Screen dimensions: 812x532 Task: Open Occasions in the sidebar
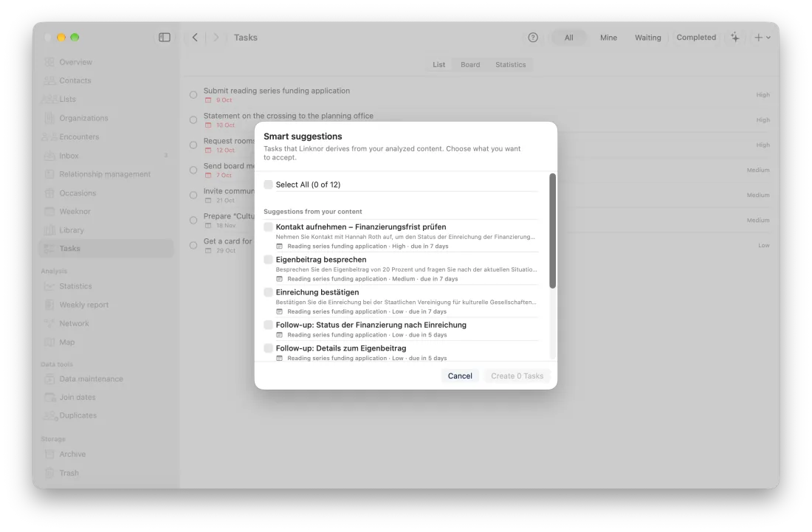106,193
